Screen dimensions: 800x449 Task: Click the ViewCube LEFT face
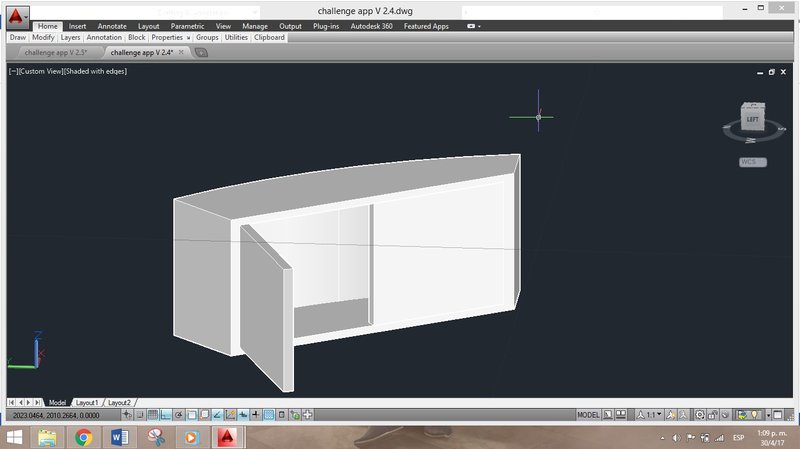coord(752,120)
